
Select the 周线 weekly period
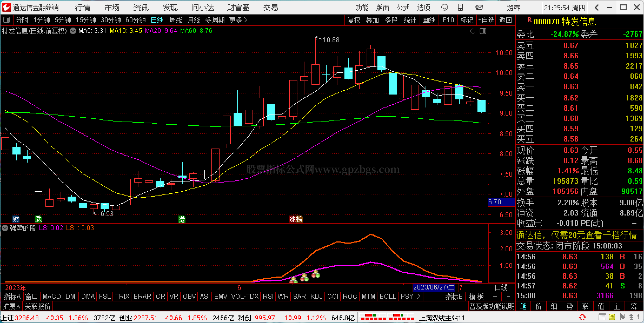click(176, 20)
